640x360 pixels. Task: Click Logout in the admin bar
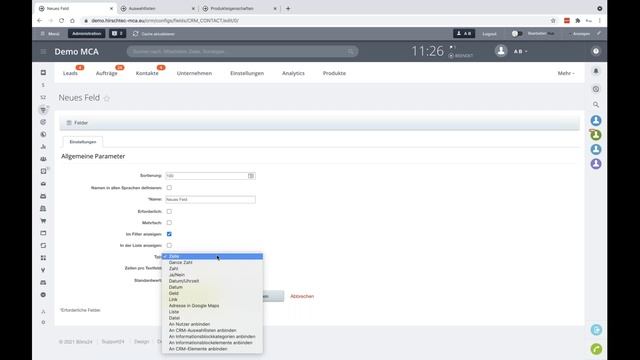click(x=489, y=34)
